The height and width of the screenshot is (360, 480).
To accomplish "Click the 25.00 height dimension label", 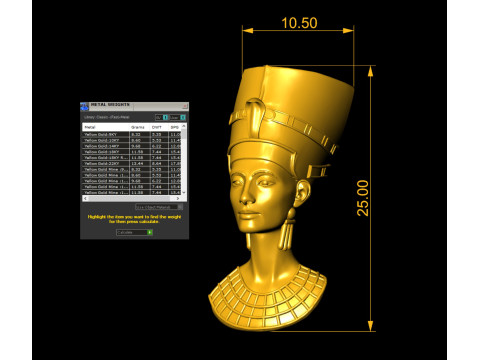I will point(363,198).
